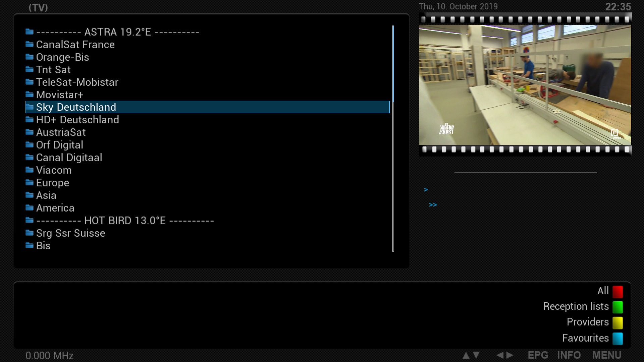This screenshot has width=644, height=362.
Task: Select the EPG option
Action: (537, 355)
